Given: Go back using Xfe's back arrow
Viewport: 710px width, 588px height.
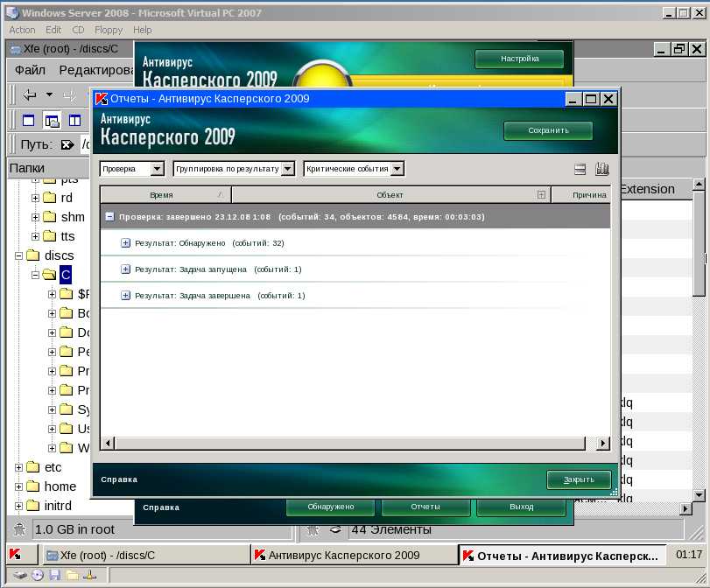Looking at the screenshot, I should click(30, 94).
